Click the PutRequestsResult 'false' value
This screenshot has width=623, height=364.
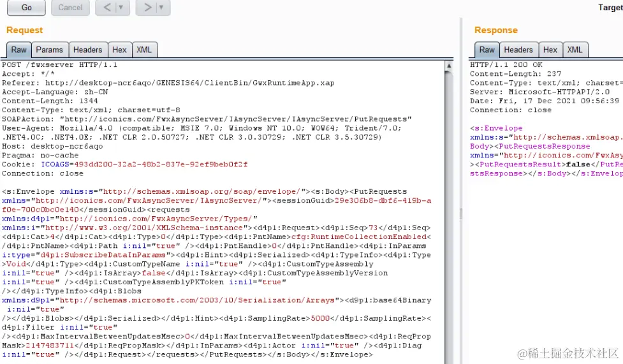click(x=578, y=164)
